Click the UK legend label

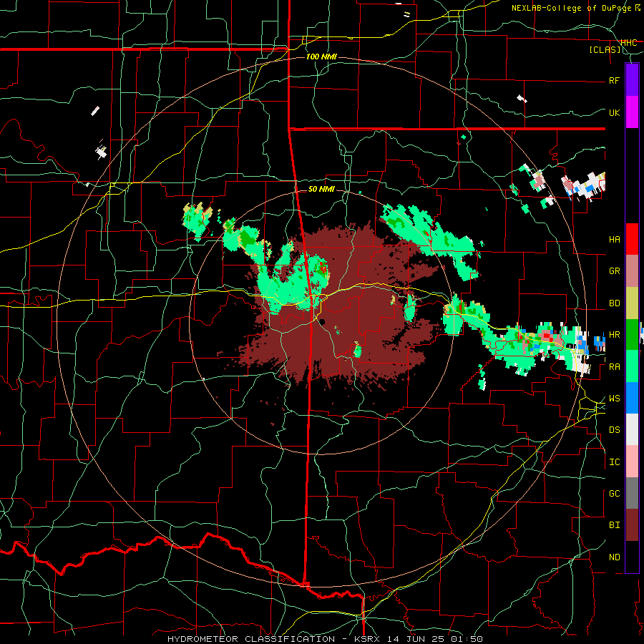(615, 112)
